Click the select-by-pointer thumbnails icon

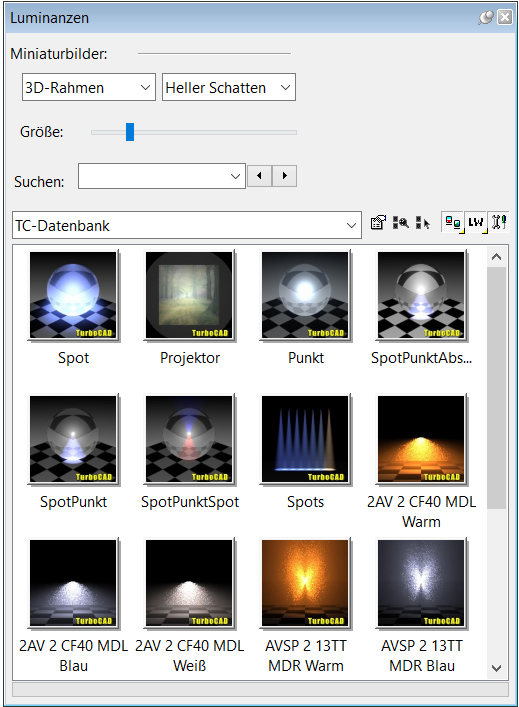coord(423,222)
